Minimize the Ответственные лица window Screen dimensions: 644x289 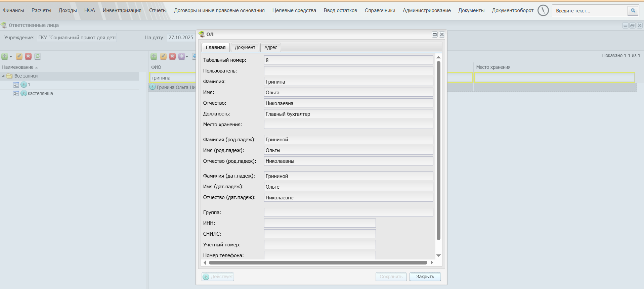tap(625, 26)
